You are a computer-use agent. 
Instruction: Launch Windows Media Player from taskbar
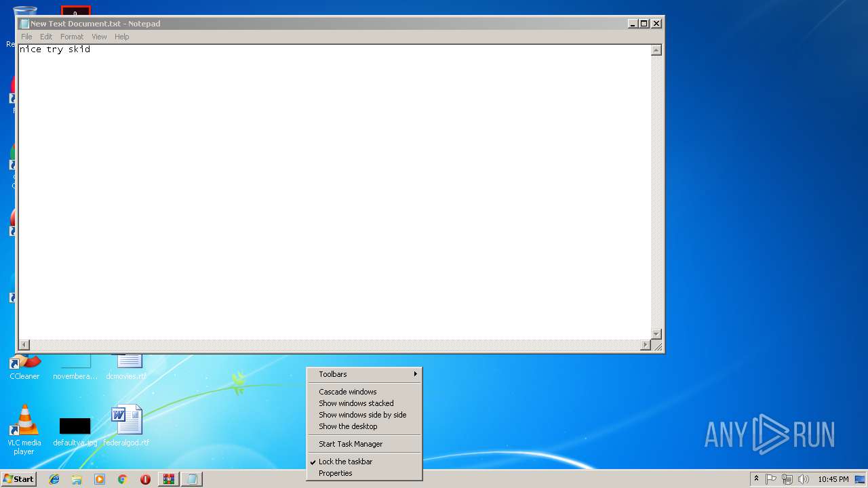[100, 479]
